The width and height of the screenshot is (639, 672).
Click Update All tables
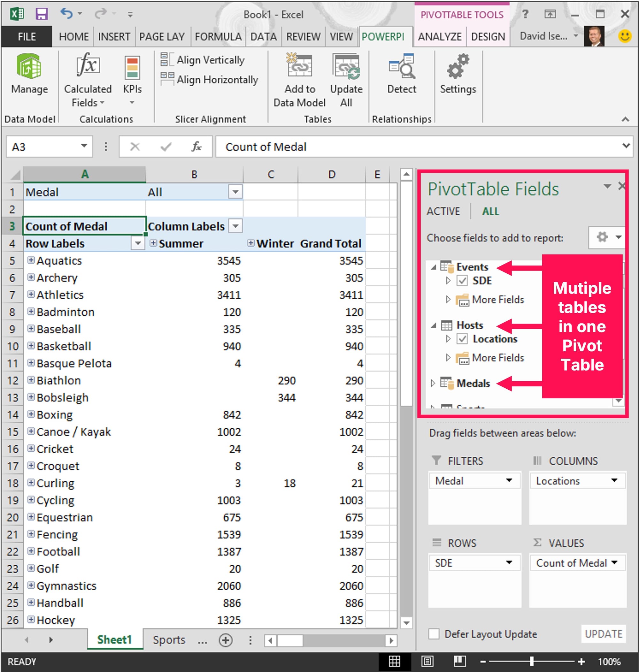pyautogui.click(x=346, y=80)
